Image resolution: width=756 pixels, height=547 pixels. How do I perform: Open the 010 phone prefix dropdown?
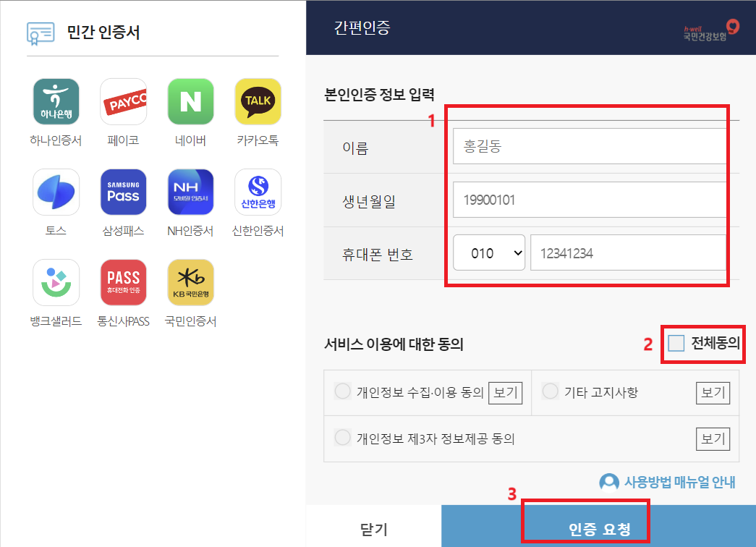click(x=489, y=253)
